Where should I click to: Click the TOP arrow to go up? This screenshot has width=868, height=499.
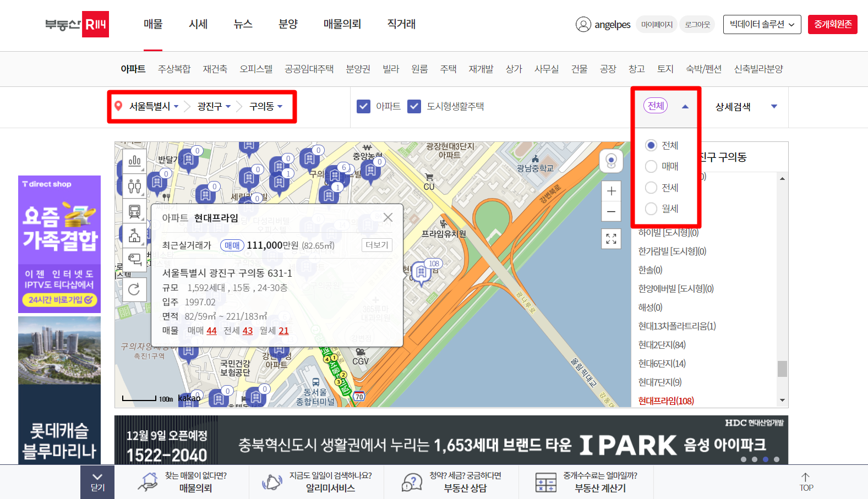point(806,482)
